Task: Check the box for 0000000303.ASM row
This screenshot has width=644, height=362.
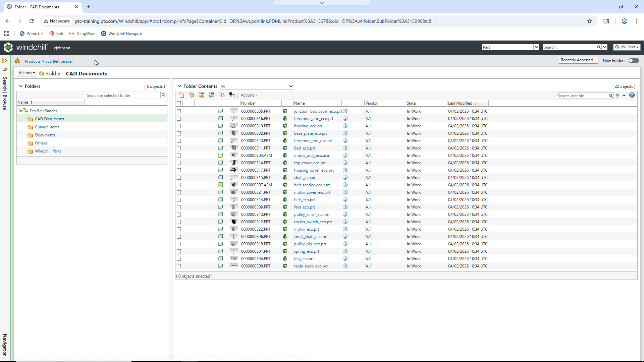Action: pyautogui.click(x=179, y=156)
